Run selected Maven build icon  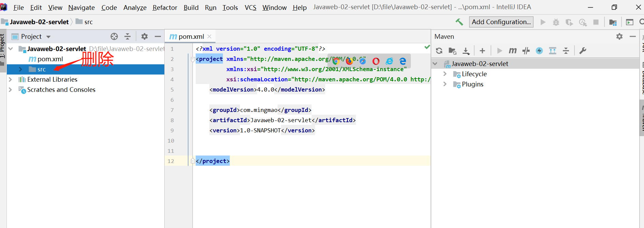[499, 51]
